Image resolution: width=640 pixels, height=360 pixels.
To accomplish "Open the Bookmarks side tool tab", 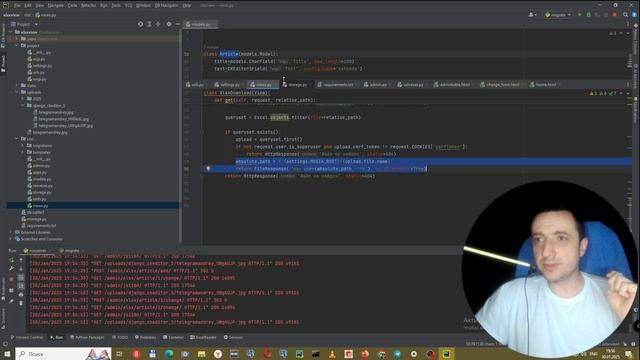I will tap(3, 289).
